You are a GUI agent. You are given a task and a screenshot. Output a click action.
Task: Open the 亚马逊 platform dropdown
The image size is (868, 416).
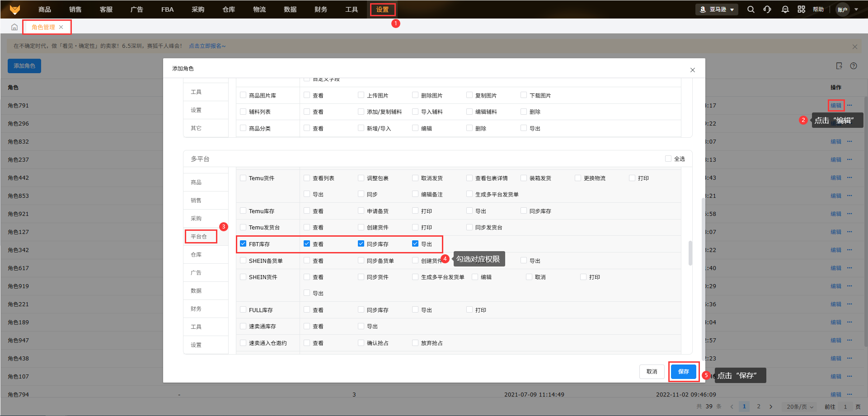tap(717, 9)
